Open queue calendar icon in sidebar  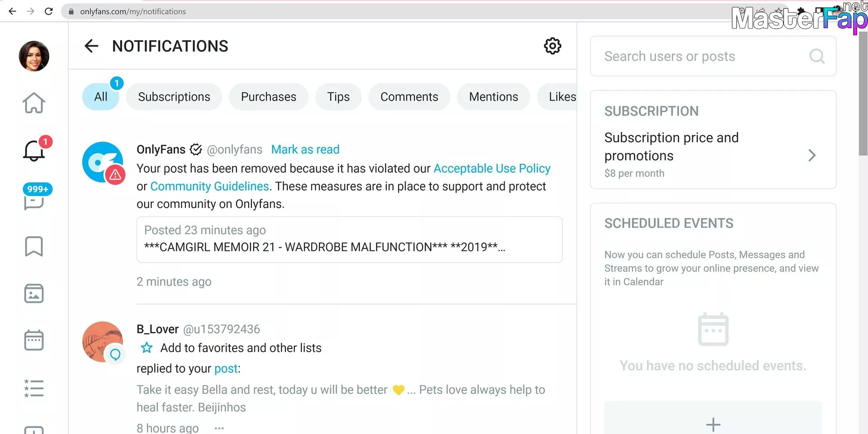[x=34, y=340]
